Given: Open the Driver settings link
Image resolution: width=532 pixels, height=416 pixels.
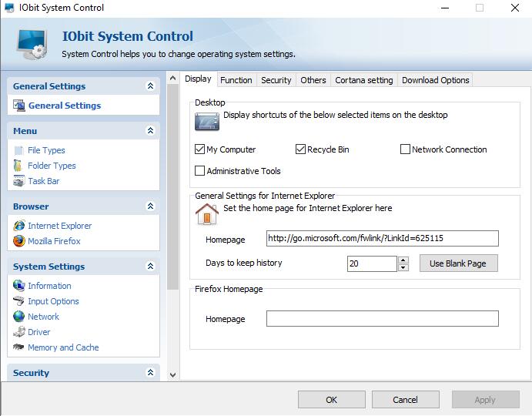Looking at the screenshot, I should coord(38,332).
